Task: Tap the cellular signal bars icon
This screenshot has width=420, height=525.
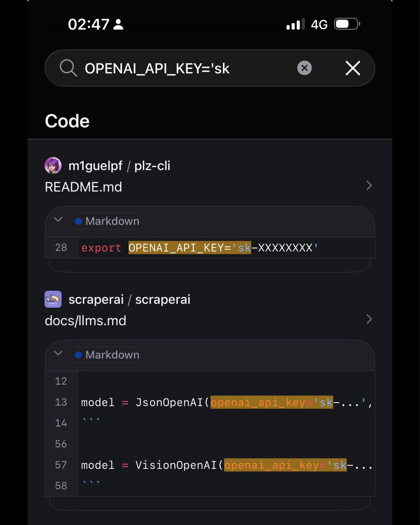Action: (295, 24)
